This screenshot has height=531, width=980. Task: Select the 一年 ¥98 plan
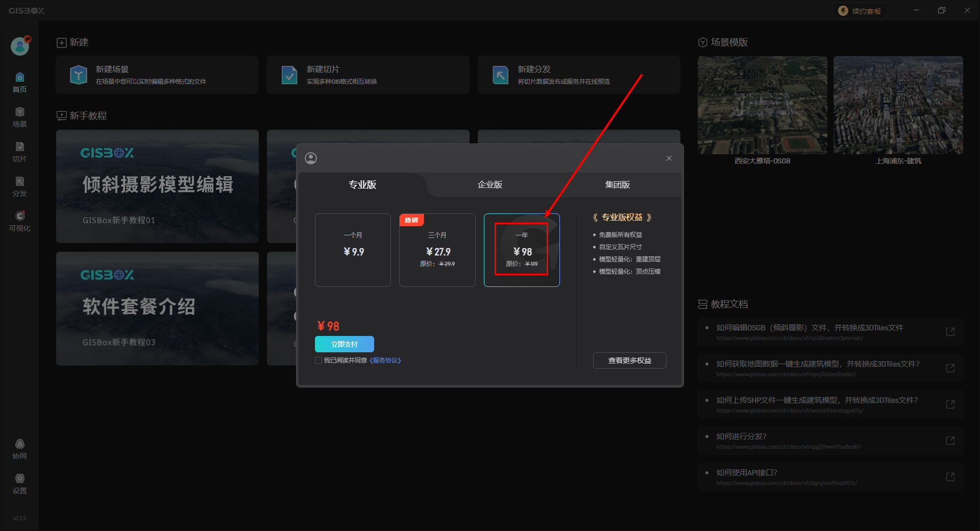click(x=522, y=250)
